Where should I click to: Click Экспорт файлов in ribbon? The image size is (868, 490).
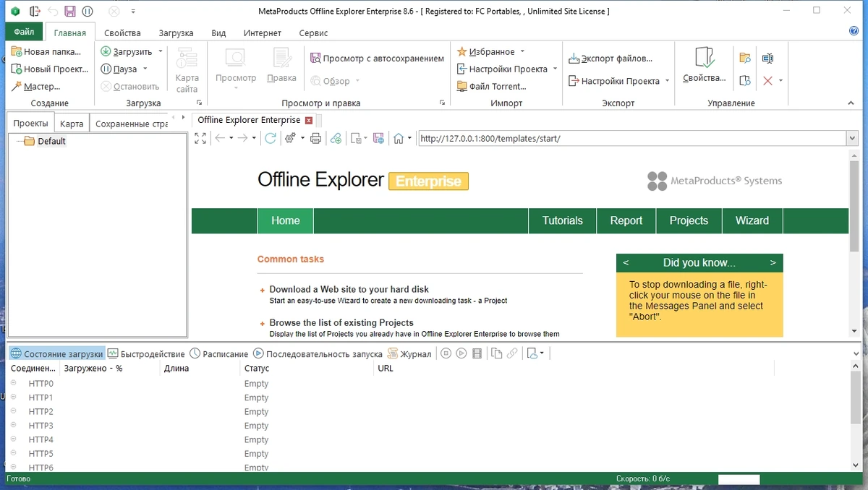610,59
